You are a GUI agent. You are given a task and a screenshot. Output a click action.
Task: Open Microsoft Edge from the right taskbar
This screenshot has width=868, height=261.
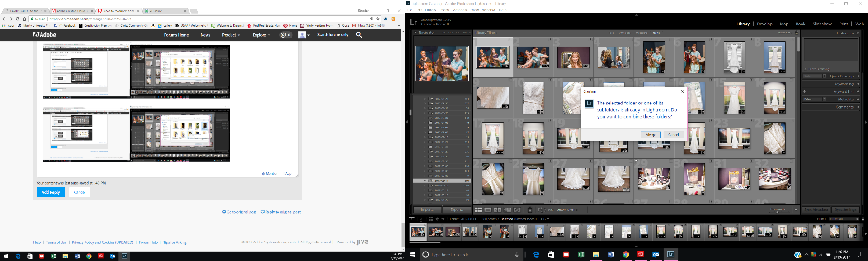click(x=536, y=255)
